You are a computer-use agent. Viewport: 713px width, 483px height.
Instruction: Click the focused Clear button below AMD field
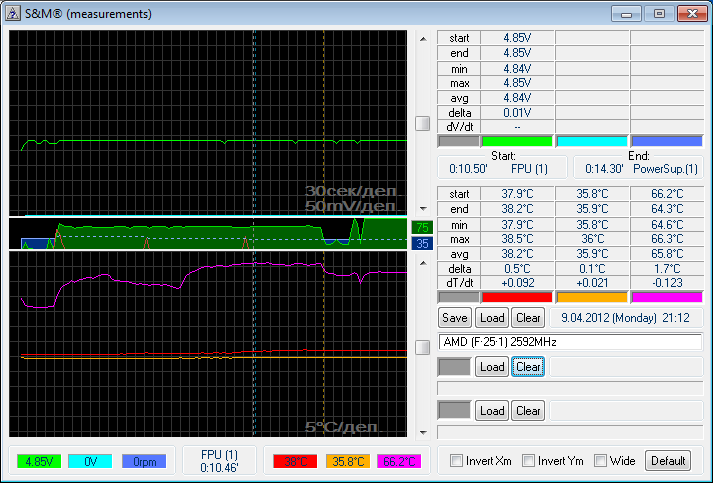(x=528, y=367)
